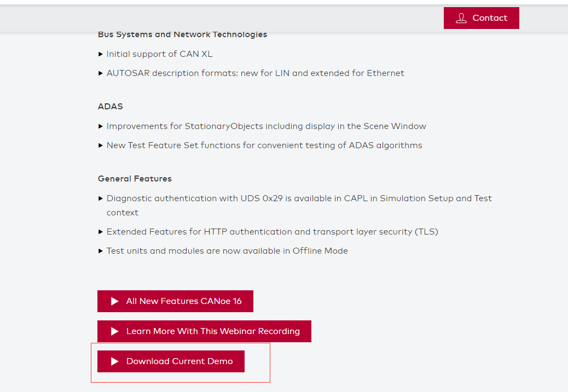This screenshot has width=568, height=392.
Task: Click the bullet triangle before Improvements for StationaryObjects
Action: pyautogui.click(x=101, y=126)
